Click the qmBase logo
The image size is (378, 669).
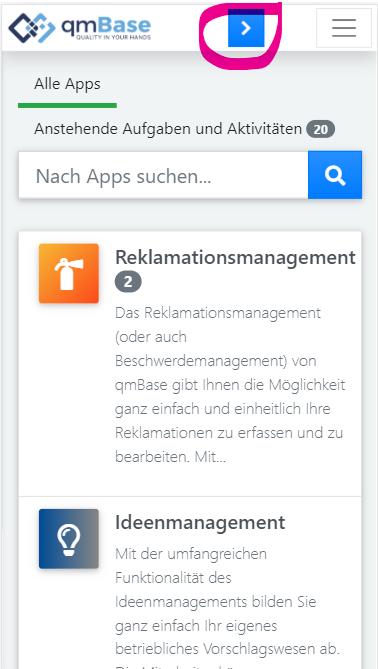coord(80,28)
